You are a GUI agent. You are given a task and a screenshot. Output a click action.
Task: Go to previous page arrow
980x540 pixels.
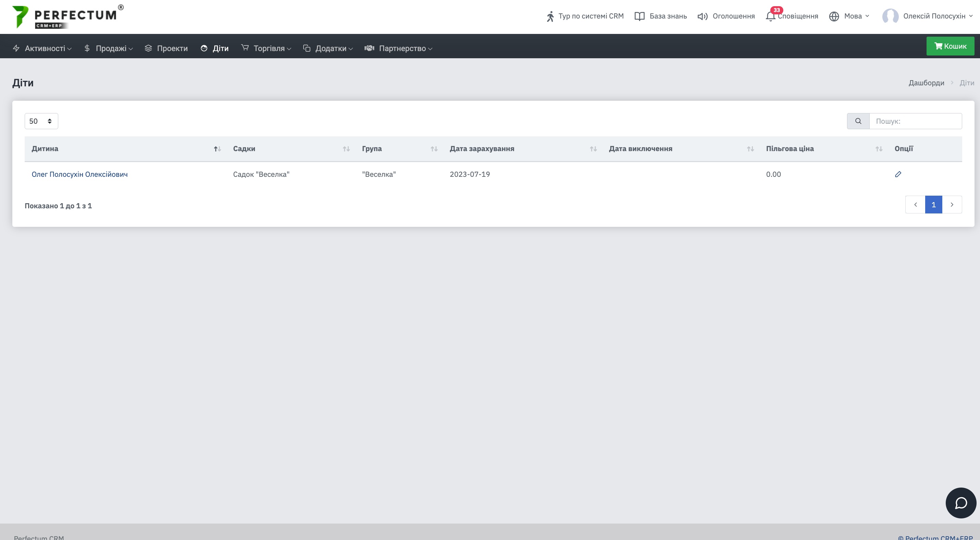pyautogui.click(x=915, y=205)
